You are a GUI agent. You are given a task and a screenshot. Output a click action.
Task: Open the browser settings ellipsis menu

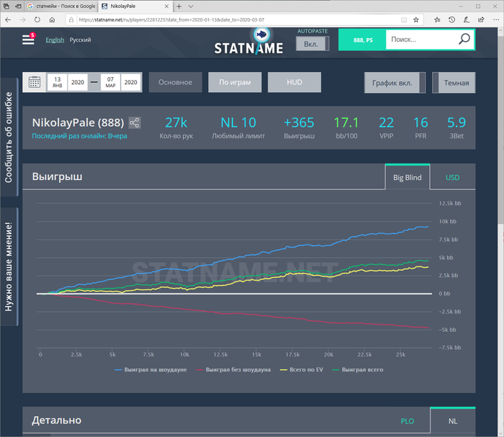tap(496, 20)
